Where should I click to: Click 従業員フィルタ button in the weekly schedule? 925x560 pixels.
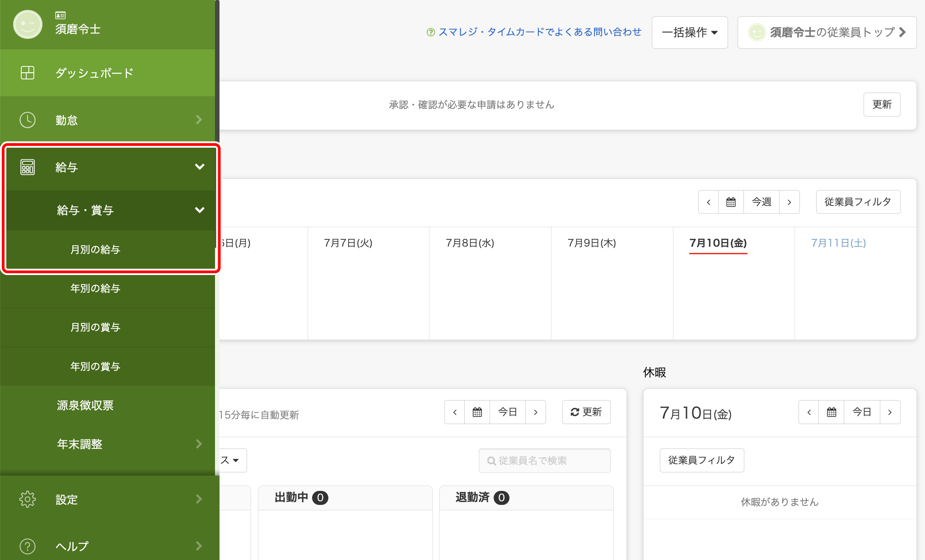[858, 202]
